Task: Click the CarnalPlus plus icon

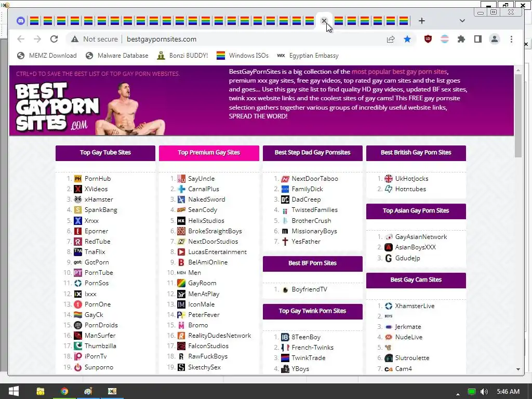Action: pos(181,189)
